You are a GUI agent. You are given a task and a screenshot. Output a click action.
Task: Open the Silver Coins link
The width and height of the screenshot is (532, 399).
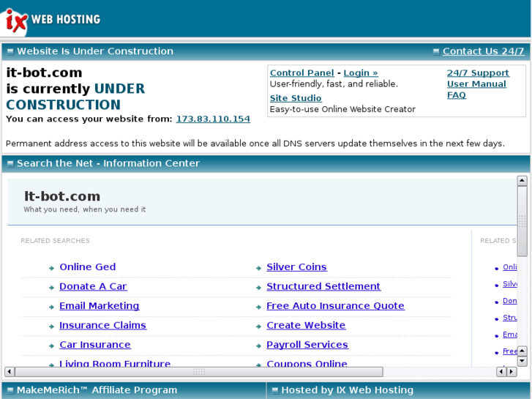296,267
